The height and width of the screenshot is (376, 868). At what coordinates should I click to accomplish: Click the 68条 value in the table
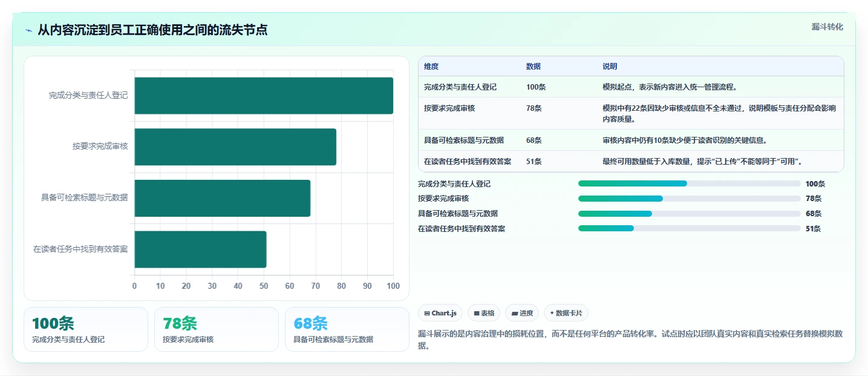point(534,140)
